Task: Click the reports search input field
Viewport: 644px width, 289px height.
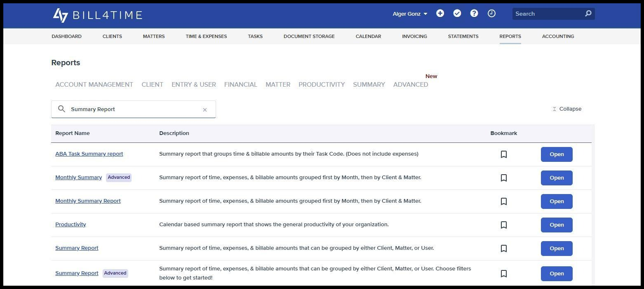Action: pos(134,109)
